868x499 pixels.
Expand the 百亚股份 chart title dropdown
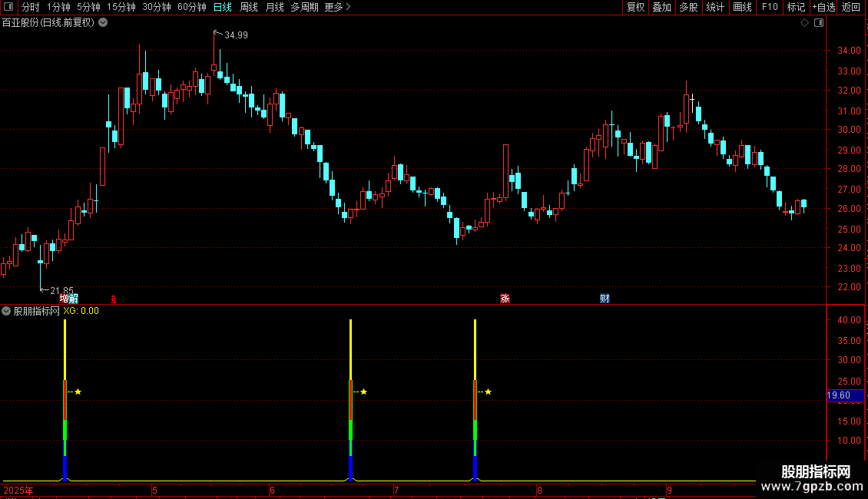(x=103, y=23)
